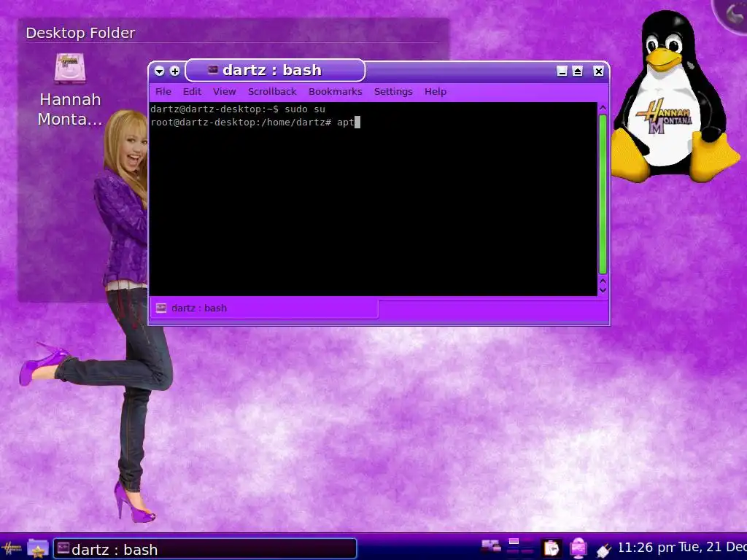Open the Help menu
747x560 pixels.
(x=436, y=91)
